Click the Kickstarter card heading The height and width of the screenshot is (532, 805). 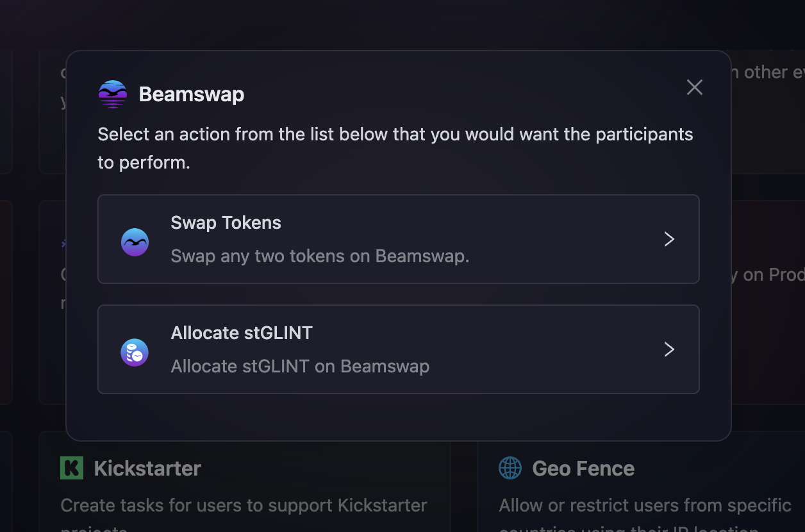pyautogui.click(x=147, y=468)
